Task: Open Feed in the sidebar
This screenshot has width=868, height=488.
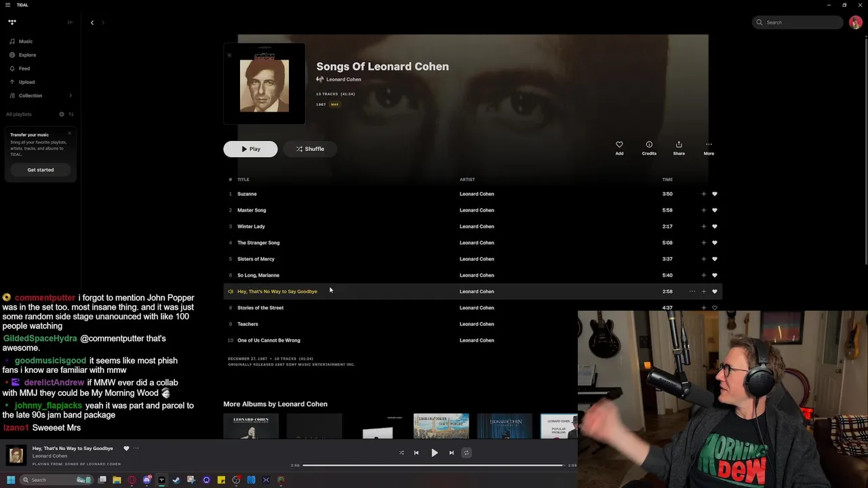Action: [x=20, y=68]
